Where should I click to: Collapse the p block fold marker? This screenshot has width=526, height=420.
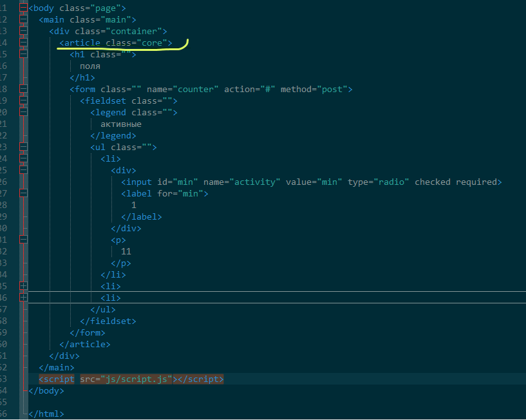23,240
